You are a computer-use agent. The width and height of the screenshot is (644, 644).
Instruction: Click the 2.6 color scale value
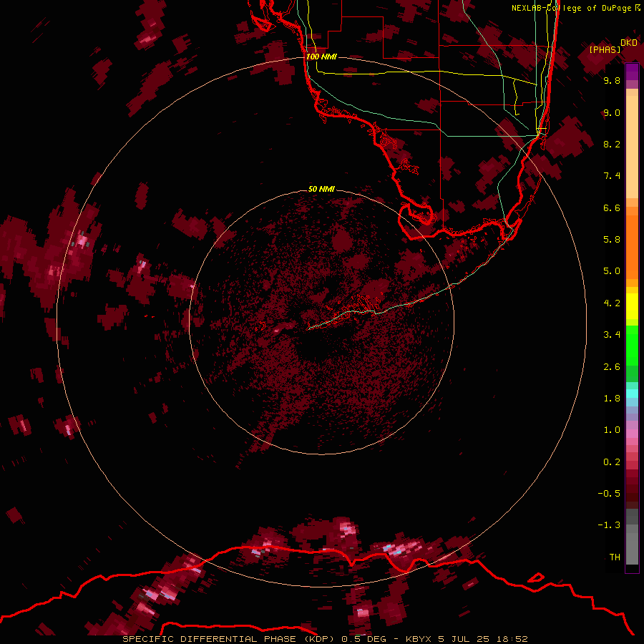coord(612,367)
